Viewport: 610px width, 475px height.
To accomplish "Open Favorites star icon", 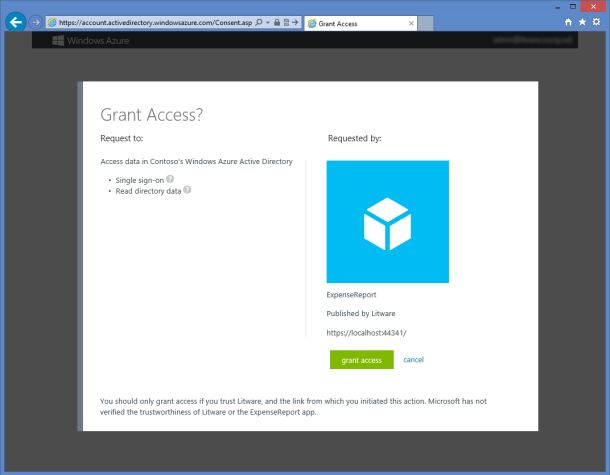I will coord(582,22).
